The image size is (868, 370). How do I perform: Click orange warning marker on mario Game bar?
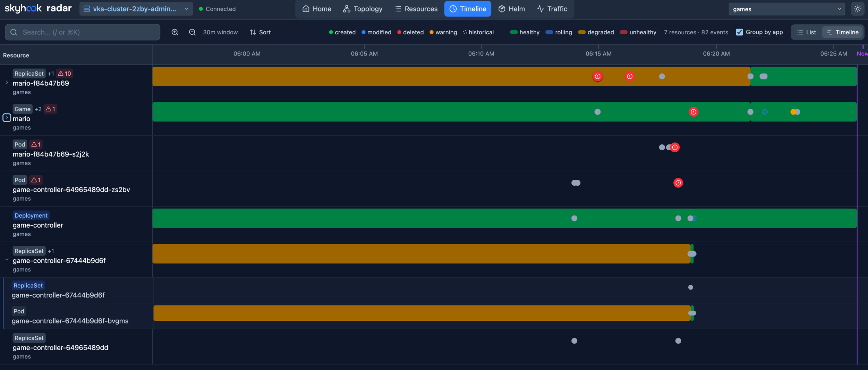(793, 112)
